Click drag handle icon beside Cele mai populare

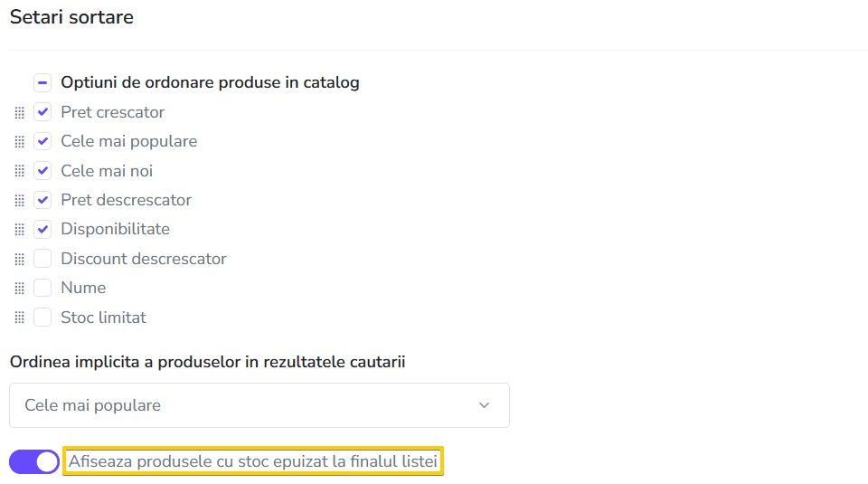[19, 142]
